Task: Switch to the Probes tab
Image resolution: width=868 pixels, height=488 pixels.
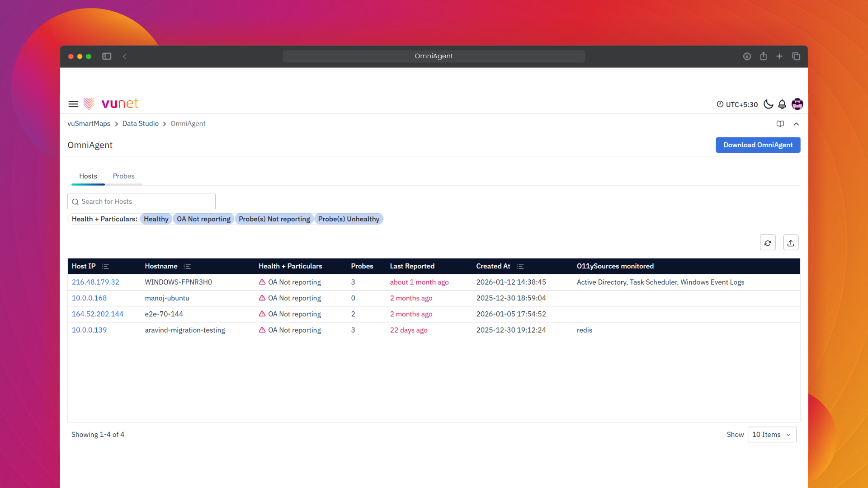Action: click(x=123, y=176)
